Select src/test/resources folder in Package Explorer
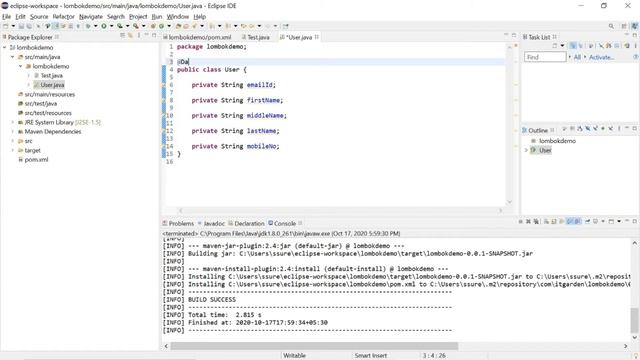The image size is (640, 360). click(x=45, y=113)
